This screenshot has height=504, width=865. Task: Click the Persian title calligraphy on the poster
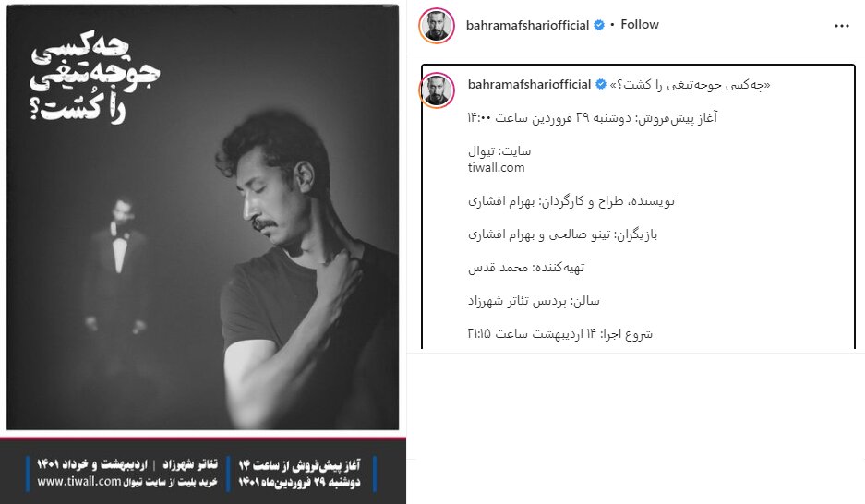point(94,78)
